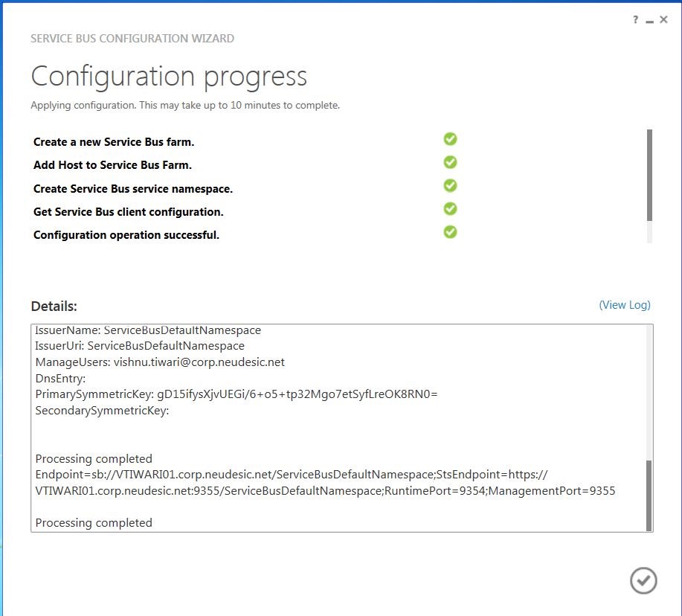
Task: Open the View Log link
Action: 625,305
